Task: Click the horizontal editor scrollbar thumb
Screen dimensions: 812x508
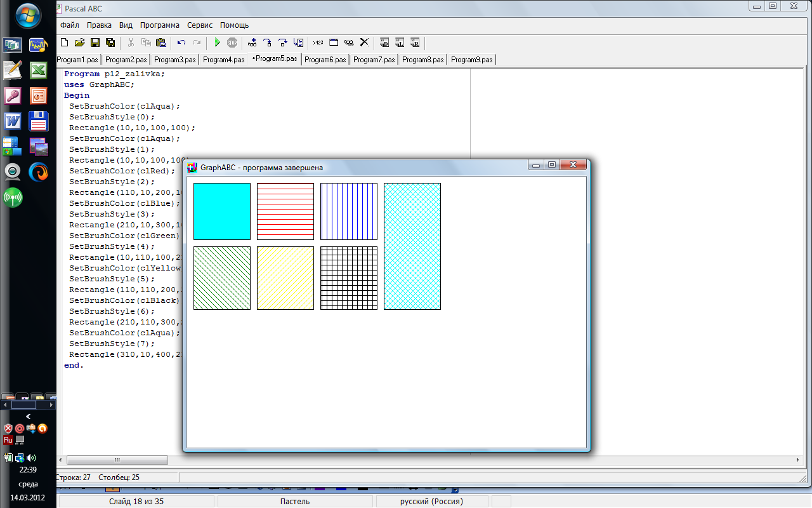Action: pyautogui.click(x=117, y=460)
